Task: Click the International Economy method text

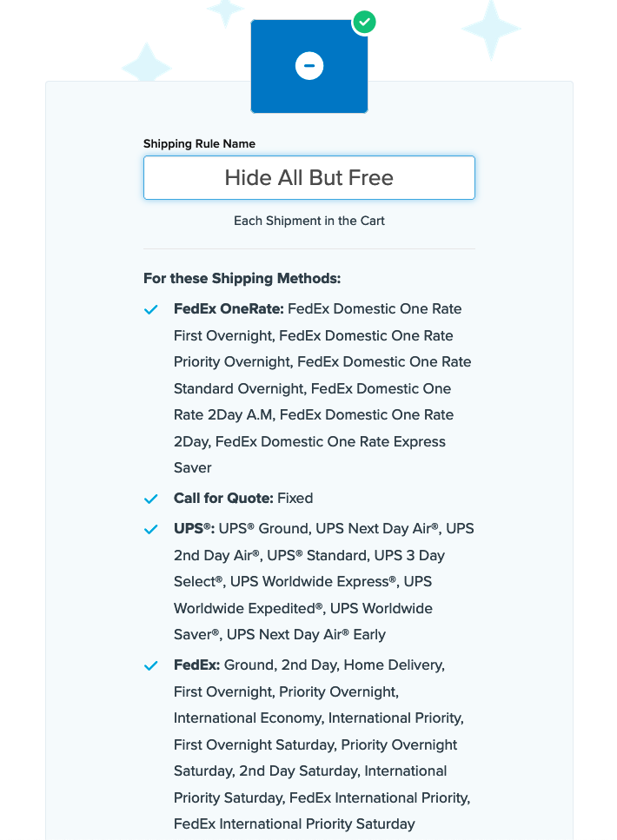Action: pos(248,718)
